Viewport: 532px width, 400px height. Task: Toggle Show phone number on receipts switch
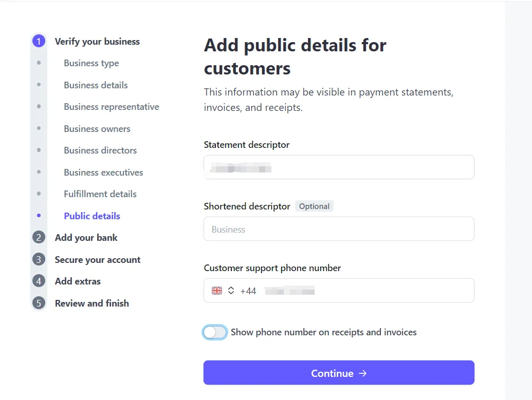tap(215, 332)
